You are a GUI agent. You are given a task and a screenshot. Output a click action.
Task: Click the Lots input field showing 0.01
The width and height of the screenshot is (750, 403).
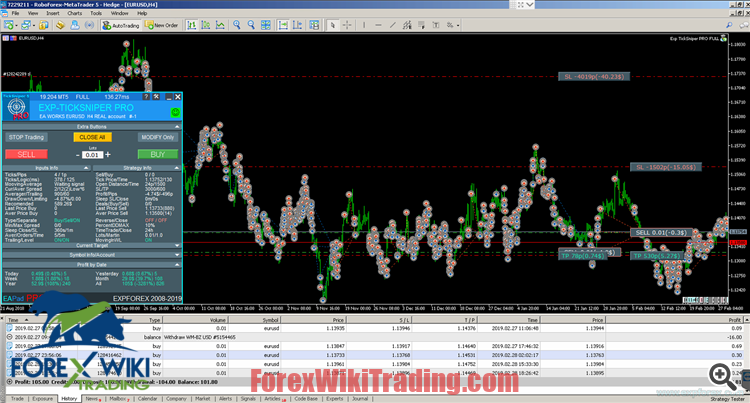tap(92, 155)
